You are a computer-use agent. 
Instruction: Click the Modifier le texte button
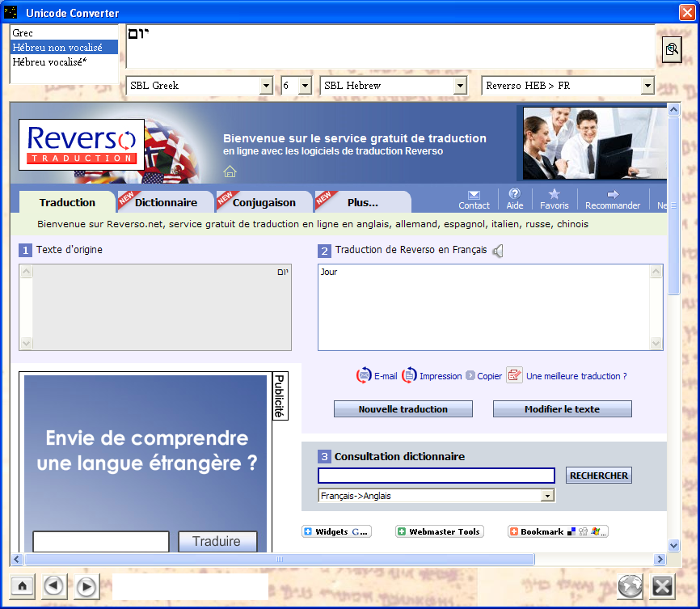point(562,408)
